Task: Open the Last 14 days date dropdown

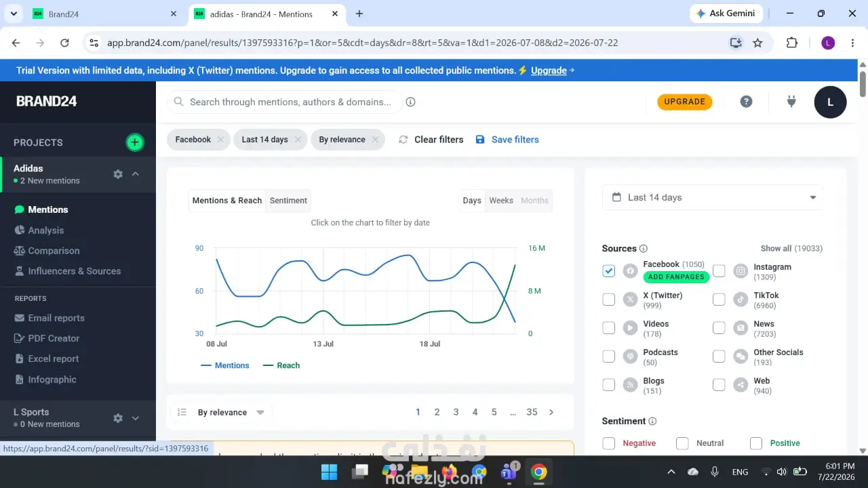Action: coord(713,197)
